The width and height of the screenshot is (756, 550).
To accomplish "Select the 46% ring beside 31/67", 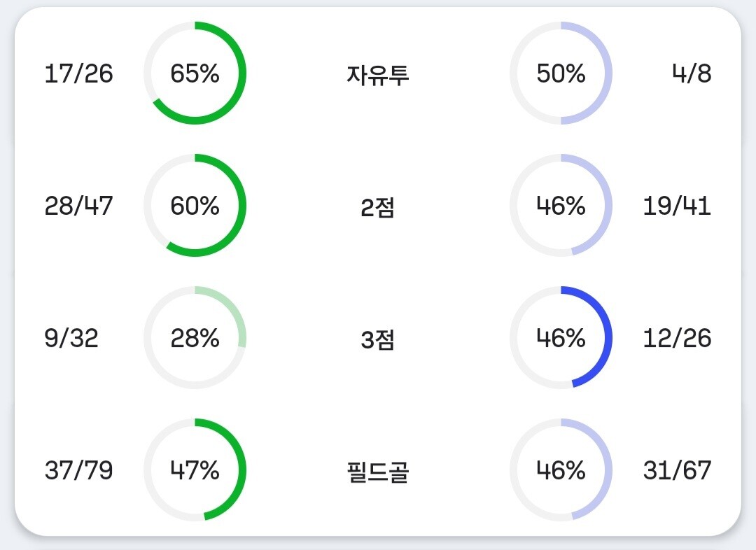I will 561,470.
